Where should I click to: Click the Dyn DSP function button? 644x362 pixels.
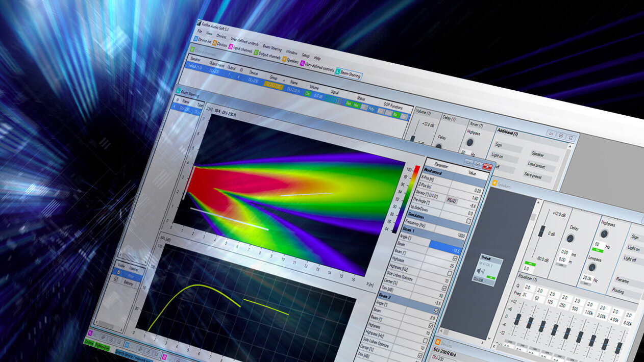[x=388, y=112]
